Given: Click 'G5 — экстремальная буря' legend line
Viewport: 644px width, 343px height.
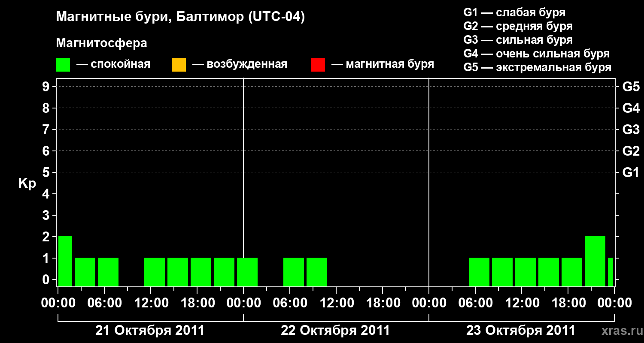Looking at the screenshot, I should pyautogui.click(x=538, y=67).
